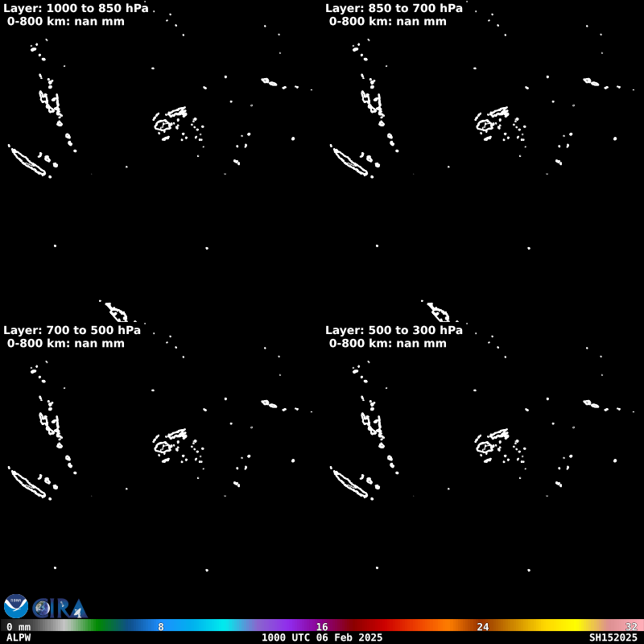
Task: Click the CIRA logo
Action: (60, 609)
